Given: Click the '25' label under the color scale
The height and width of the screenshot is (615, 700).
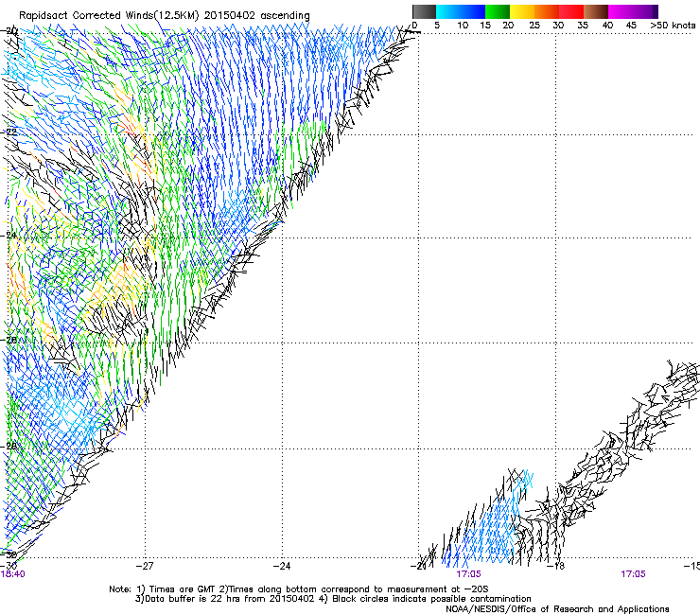Looking at the screenshot, I should pos(534,26).
